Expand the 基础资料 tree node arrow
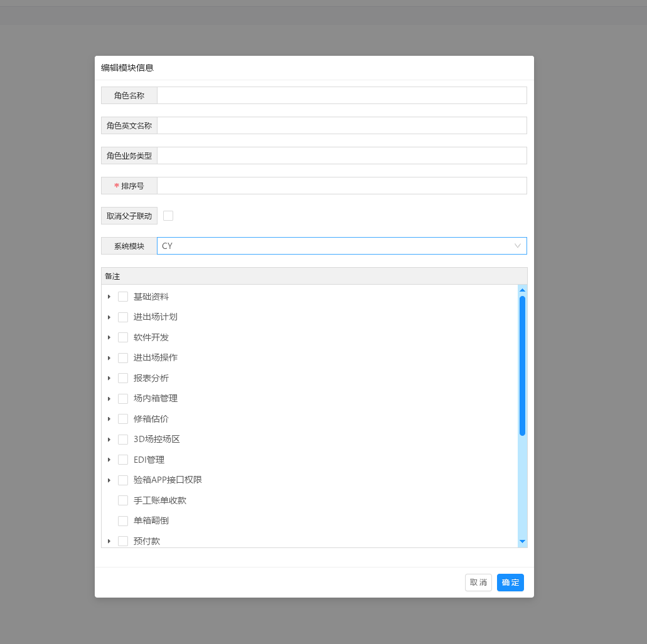 109,297
